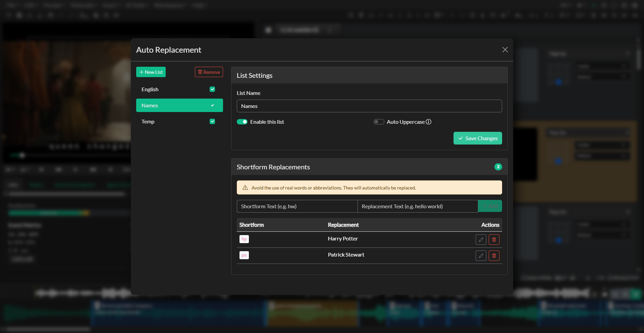Click into the Replacement Text field

pos(418,206)
